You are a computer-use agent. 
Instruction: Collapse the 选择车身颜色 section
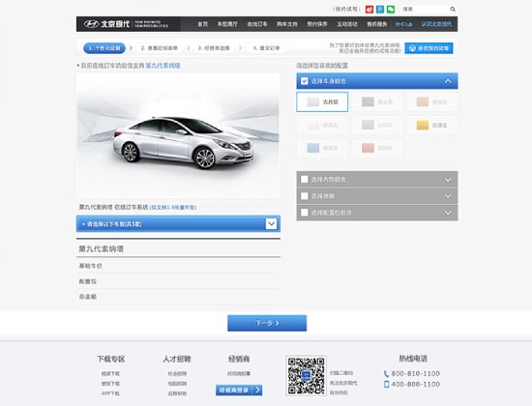tap(448, 81)
